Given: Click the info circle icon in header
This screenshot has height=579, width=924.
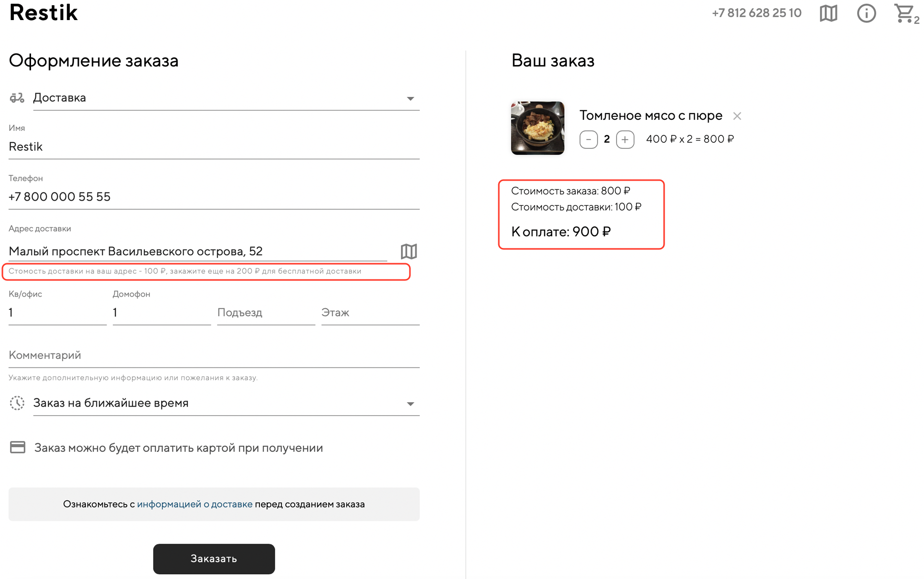Looking at the screenshot, I should click(x=866, y=13).
